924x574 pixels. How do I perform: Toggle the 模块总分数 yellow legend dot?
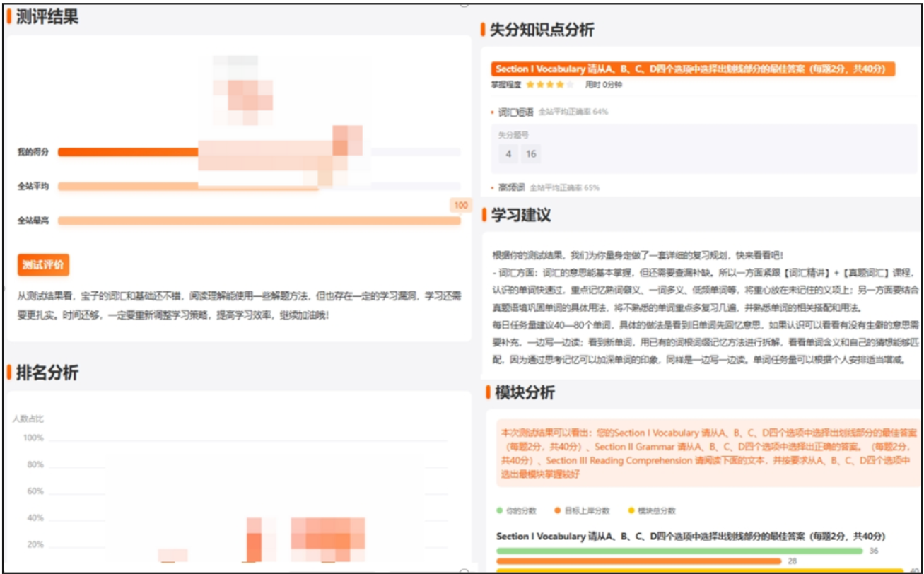[x=631, y=510]
